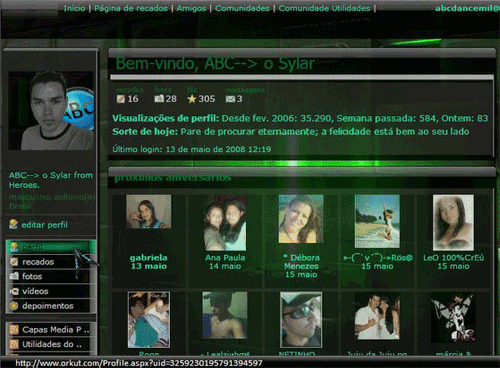Open Débora Menezes' birthday photo
This screenshot has height=368, width=500.
[301, 219]
